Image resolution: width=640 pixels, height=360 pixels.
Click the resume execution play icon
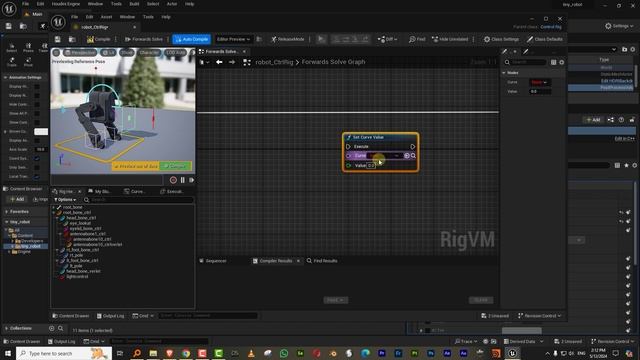coord(321,39)
